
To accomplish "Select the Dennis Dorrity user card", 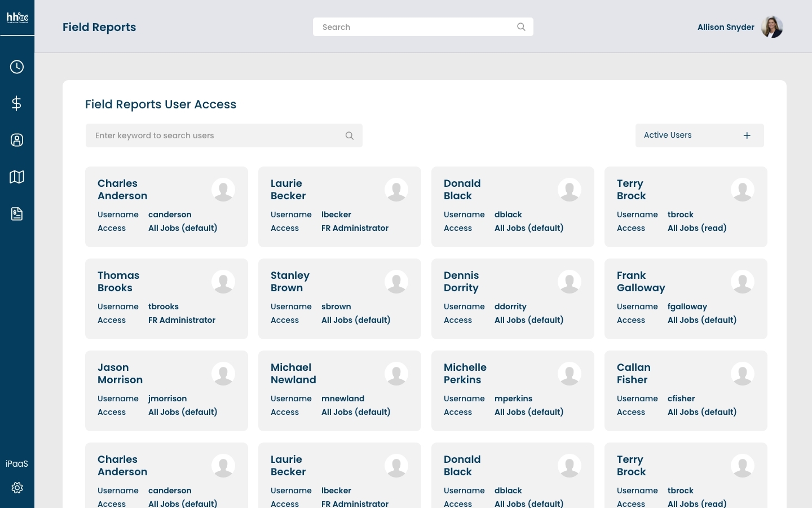I will click(513, 299).
